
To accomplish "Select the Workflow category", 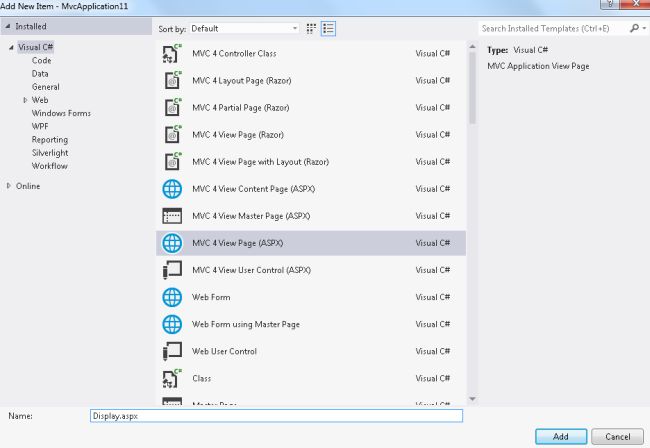I will click(50, 166).
